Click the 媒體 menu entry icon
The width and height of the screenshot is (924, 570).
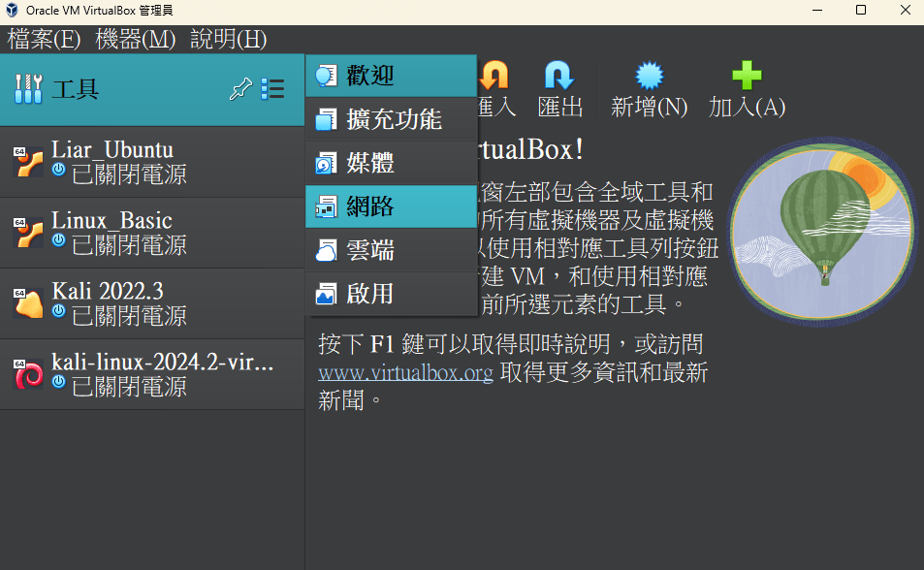pyautogui.click(x=326, y=163)
